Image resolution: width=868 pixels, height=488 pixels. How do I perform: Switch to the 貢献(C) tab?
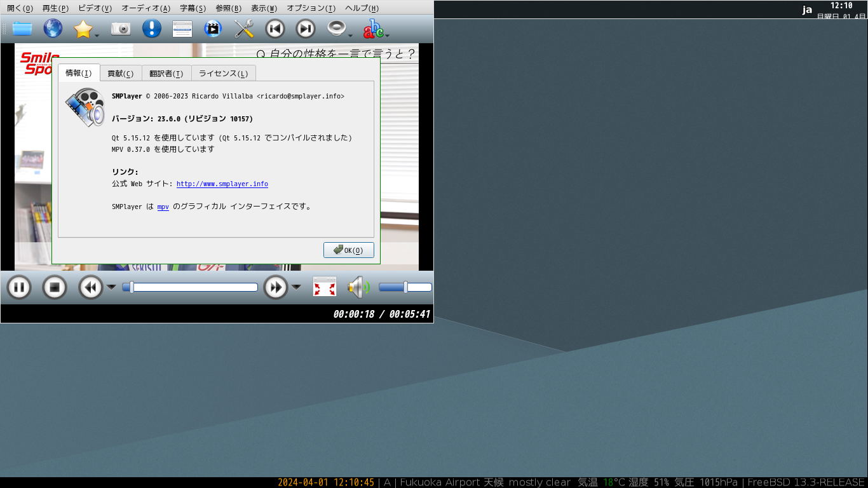point(121,74)
